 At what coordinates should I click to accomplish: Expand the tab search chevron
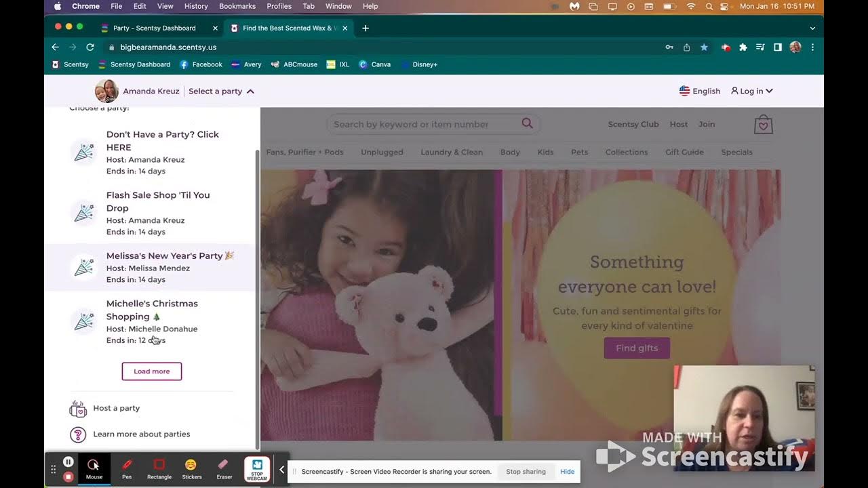tap(812, 28)
